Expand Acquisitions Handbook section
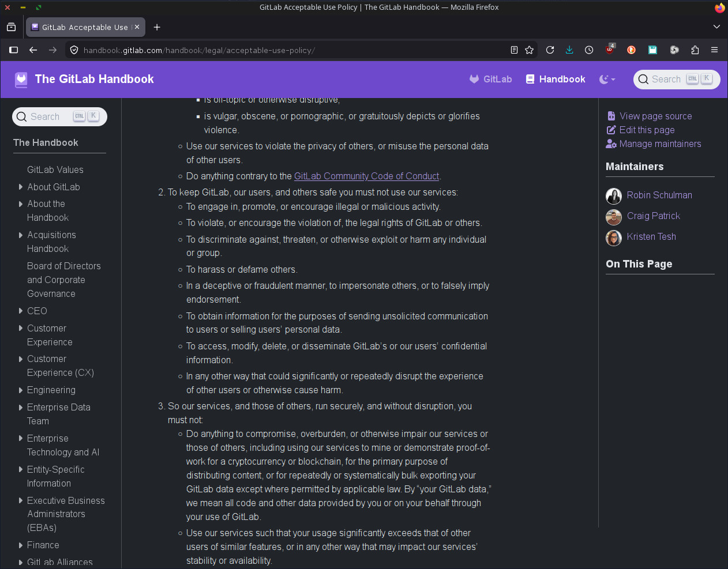This screenshot has width=728, height=569. [21, 235]
